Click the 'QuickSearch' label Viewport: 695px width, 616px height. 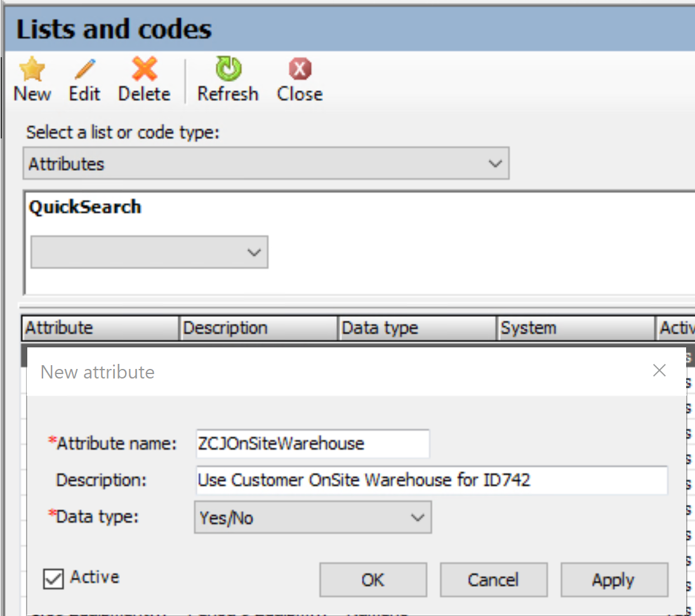click(84, 207)
